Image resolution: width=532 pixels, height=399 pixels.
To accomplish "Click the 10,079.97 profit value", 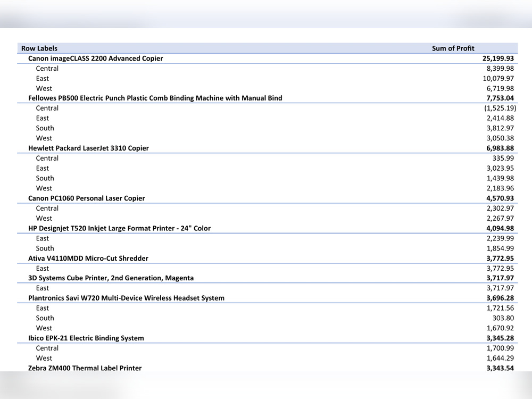I will pyautogui.click(x=498, y=78).
